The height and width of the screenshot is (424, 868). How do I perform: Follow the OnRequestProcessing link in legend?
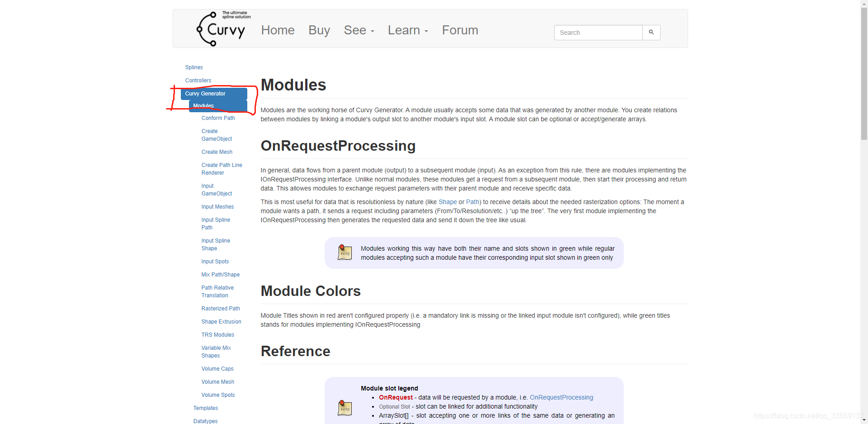[561, 397]
